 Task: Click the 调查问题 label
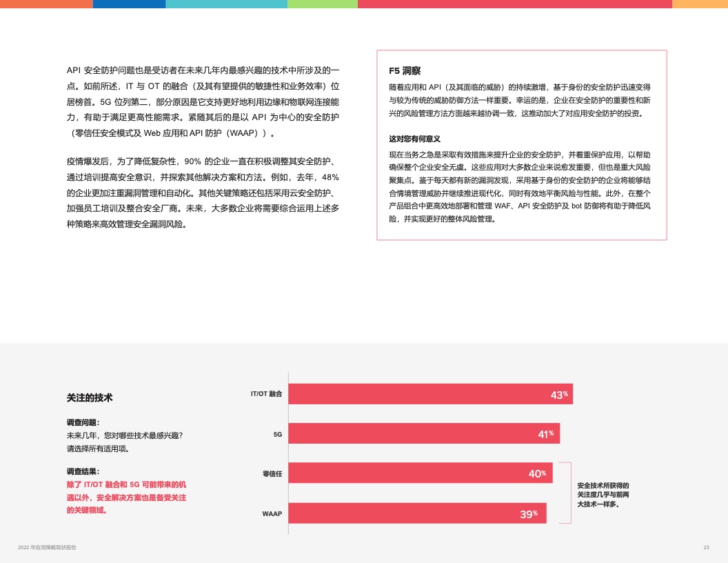83,422
